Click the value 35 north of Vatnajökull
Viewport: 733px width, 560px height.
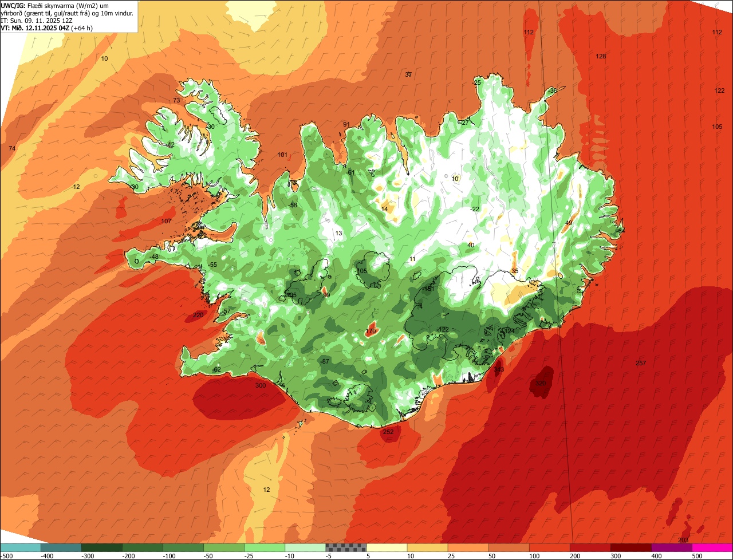pos(515,271)
